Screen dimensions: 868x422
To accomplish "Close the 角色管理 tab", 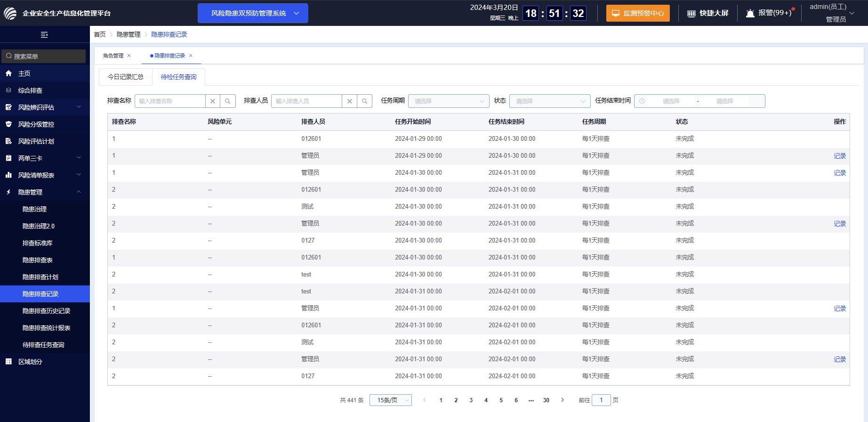I will click(x=129, y=56).
